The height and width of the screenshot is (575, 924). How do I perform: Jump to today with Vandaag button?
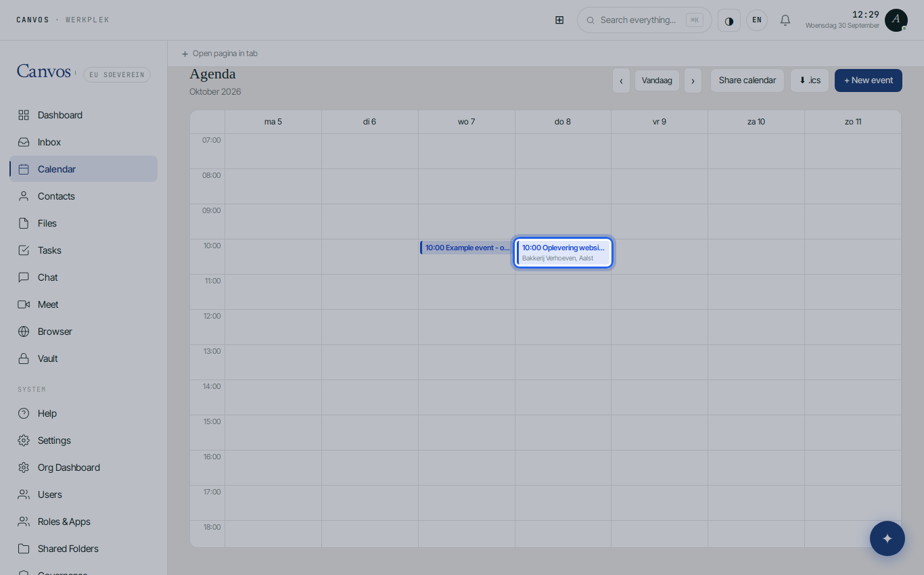[x=657, y=80]
